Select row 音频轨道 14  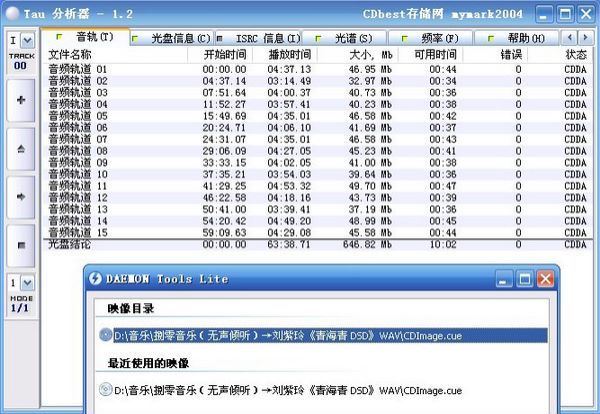pos(318,221)
